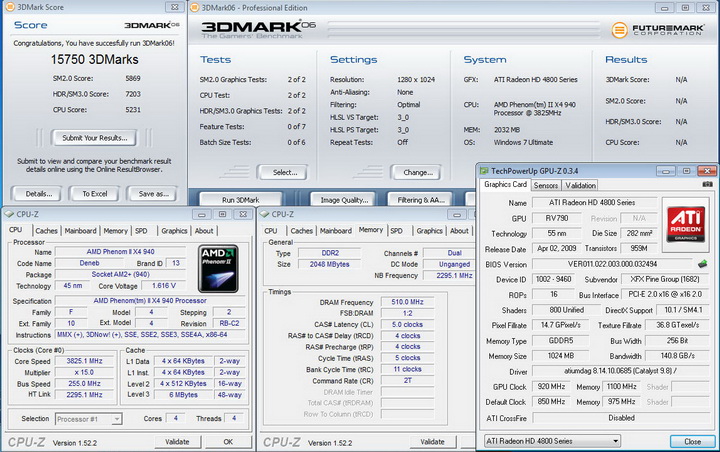720x452 pixels.
Task: Open Caches tab in left CPU-Z window
Action: click(x=46, y=231)
